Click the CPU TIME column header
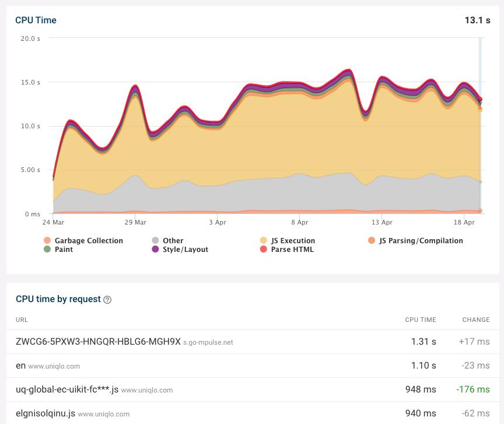Image resolution: width=504 pixels, height=424 pixels. 421,320
